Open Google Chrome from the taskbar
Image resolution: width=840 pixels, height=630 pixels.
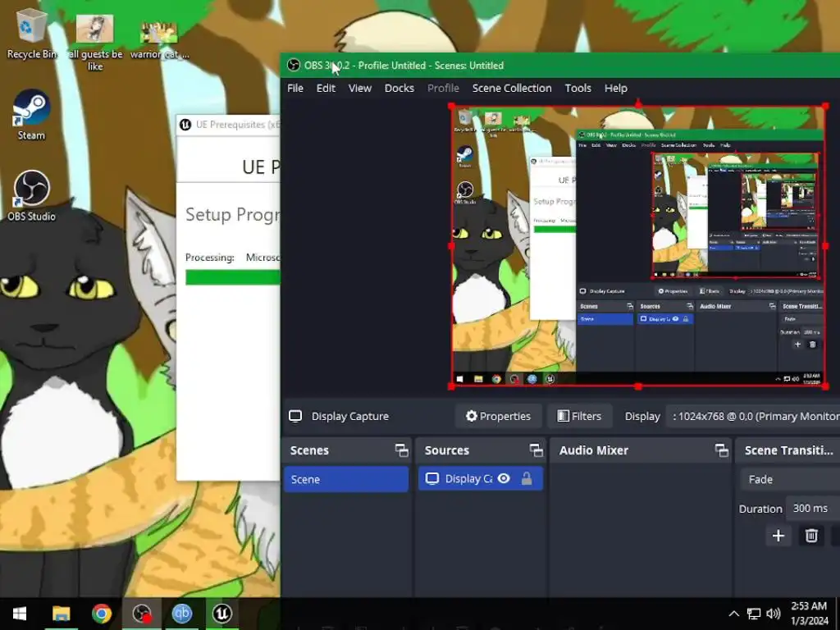101,614
